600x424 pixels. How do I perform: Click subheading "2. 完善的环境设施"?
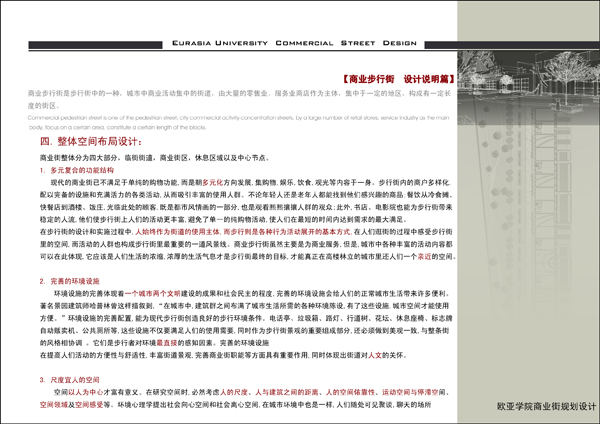[70, 281]
